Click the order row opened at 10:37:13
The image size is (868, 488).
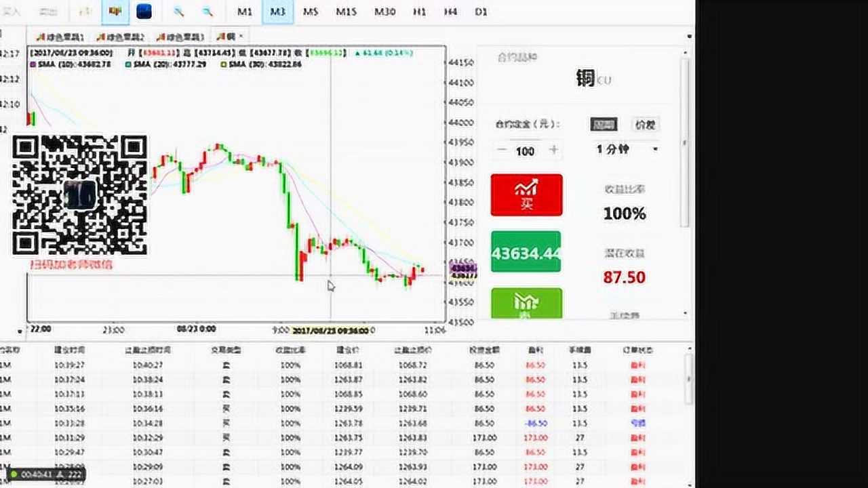click(342, 394)
